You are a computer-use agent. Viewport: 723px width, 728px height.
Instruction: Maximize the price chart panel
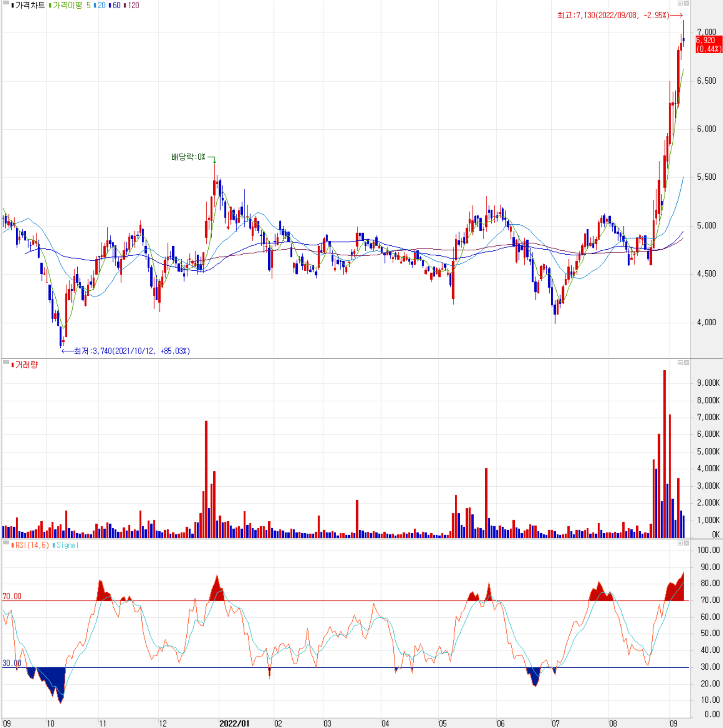click(680, 3)
